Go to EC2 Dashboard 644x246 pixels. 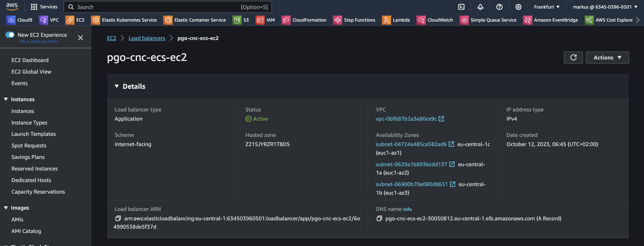click(x=30, y=60)
